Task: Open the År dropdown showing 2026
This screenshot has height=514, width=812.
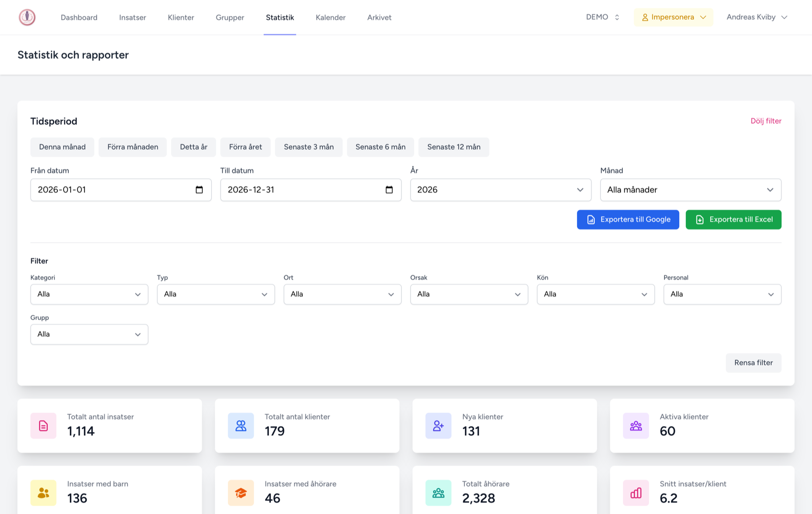Action: pos(501,190)
